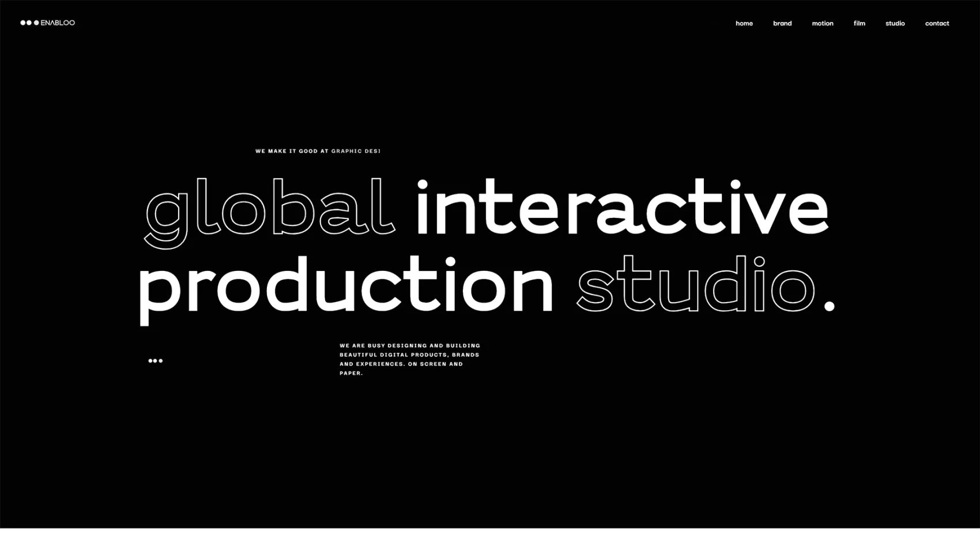Click the ENABLOO wordmark text

click(x=58, y=23)
